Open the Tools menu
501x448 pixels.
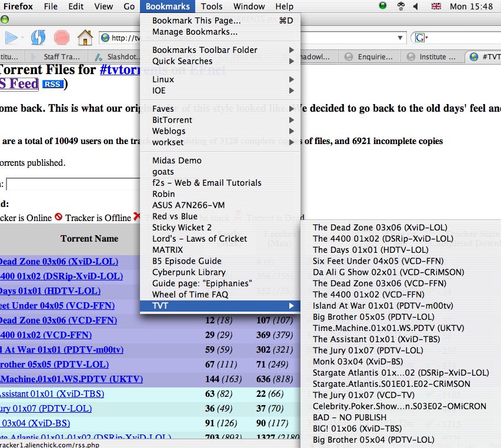coord(212,6)
